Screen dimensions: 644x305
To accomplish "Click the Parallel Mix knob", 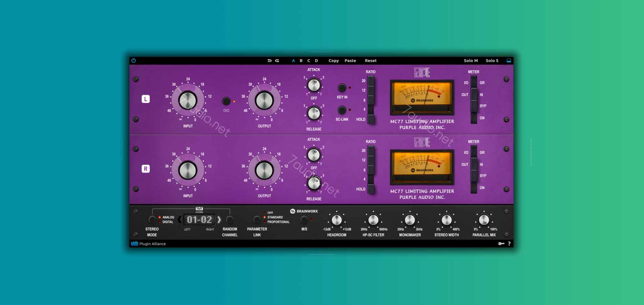I will pyautogui.click(x=484, y=220).
